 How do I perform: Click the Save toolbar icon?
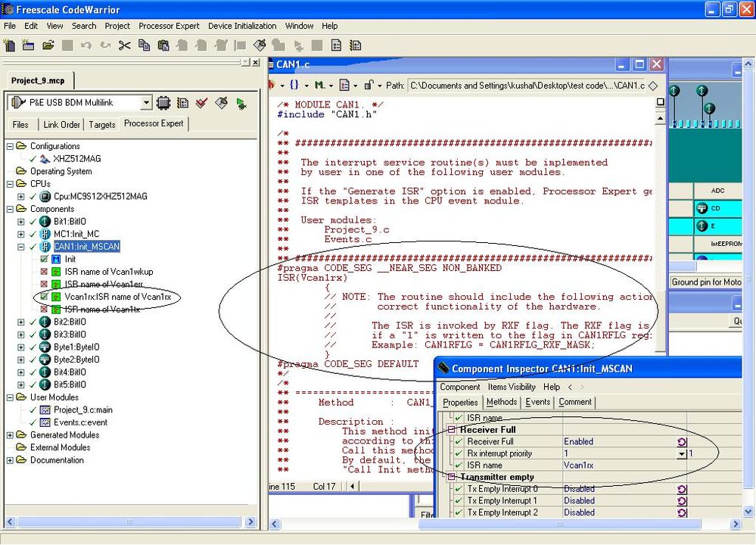(x=67, y=45)
